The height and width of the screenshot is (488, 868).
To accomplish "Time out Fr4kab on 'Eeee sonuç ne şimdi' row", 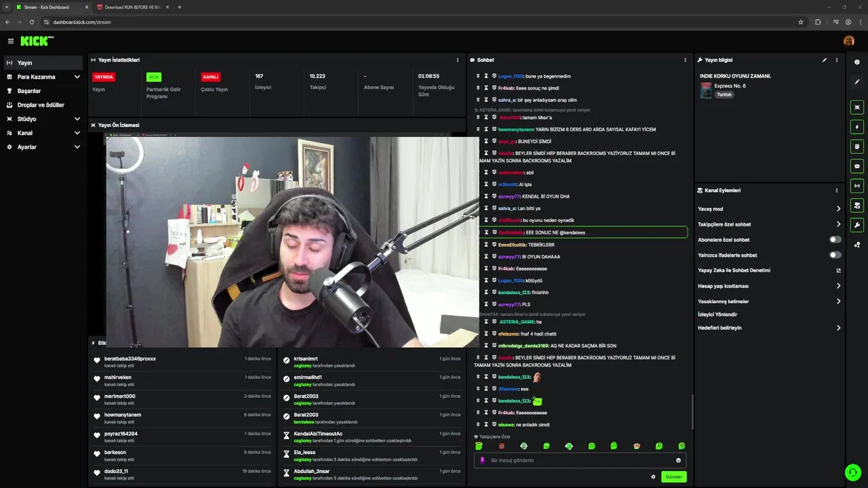I will [486, 88].
